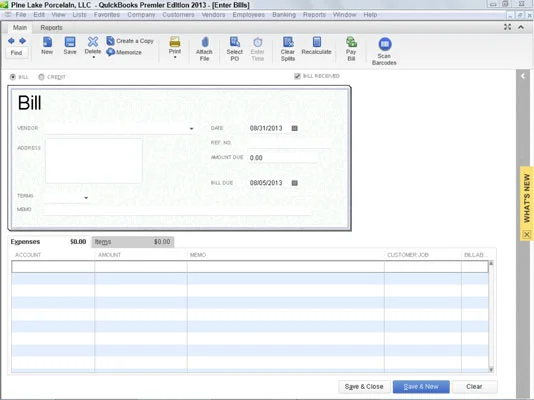Screen dimensions: 534x400
Task: Create a Copy of the bill
Action: pyautogui.click(x=130, y=41)
